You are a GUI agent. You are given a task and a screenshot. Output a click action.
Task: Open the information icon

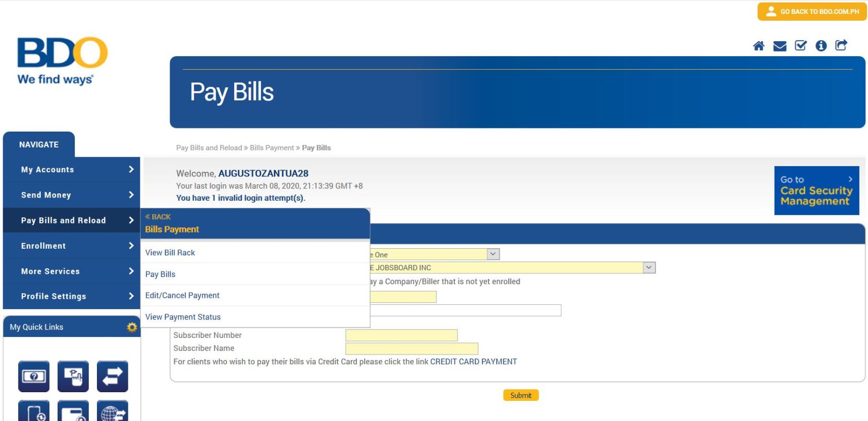tap(821, 46)
